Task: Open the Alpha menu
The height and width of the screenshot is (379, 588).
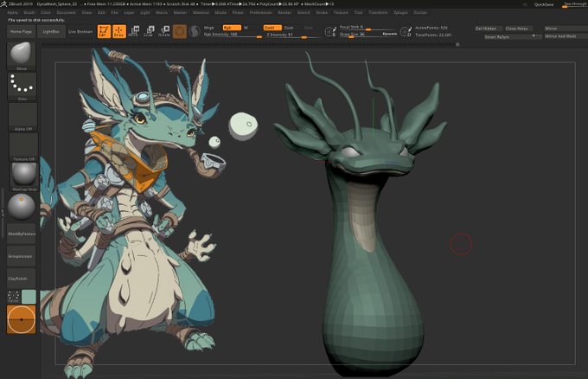Action: coord(12,13)
